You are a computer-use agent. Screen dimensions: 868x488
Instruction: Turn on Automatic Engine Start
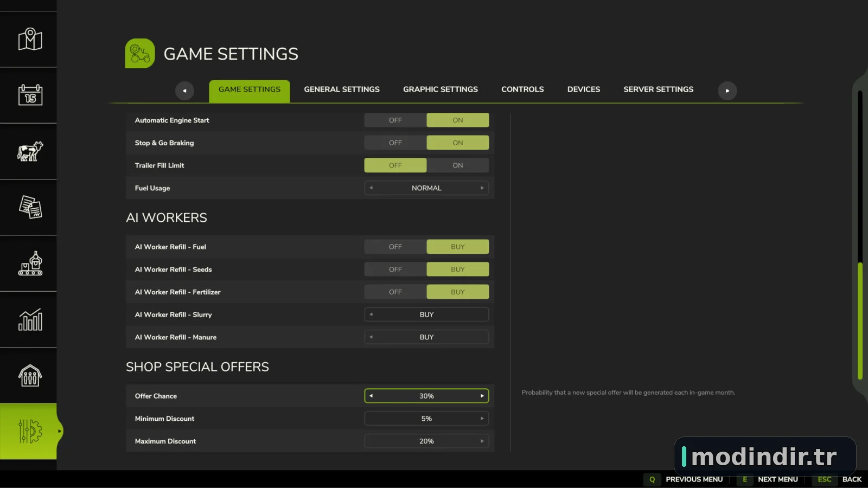click(458, 120)
